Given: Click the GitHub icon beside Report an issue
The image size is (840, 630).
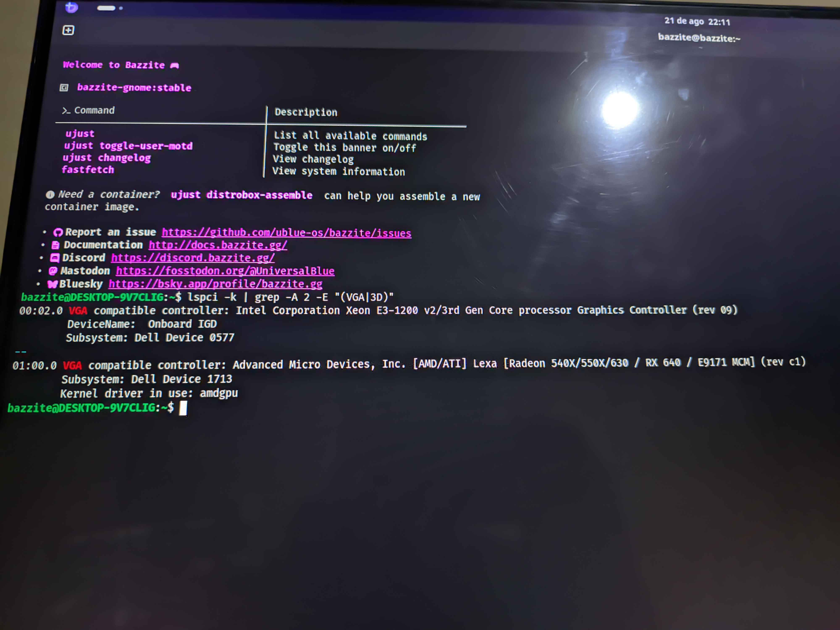Looking at the screenshot, I should (x=58, y=232).
